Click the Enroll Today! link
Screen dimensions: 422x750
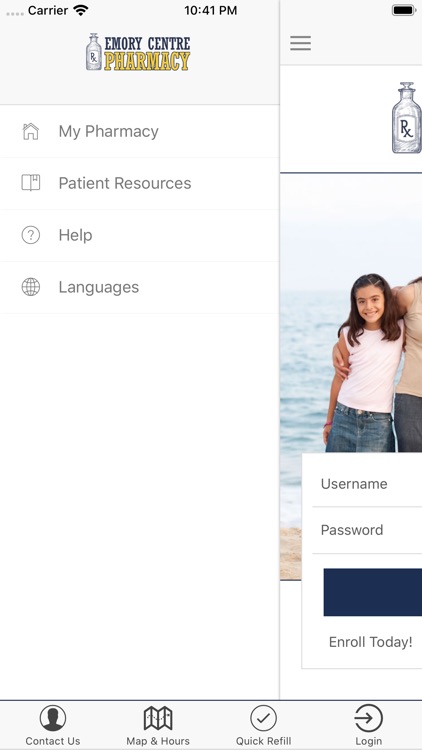pos(370,642)
